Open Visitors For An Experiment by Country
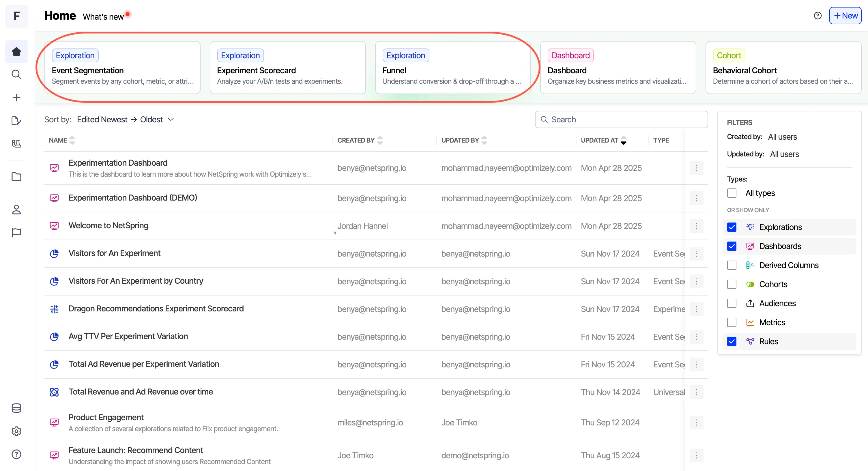This screenshot has height=471, width=868. 136,281
